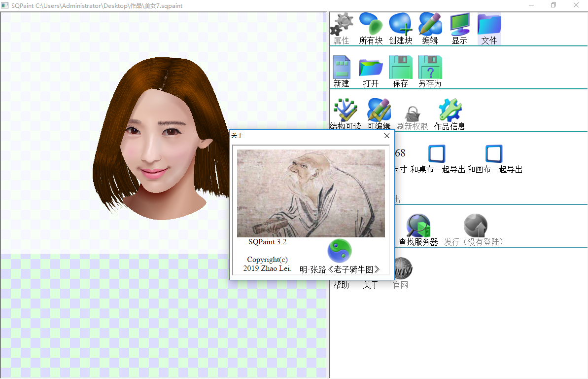The width and height of the screenshot is (588, 379).
Task: Open the 显示 display panel
Action: pyautogui.click(x=459, y=29)
